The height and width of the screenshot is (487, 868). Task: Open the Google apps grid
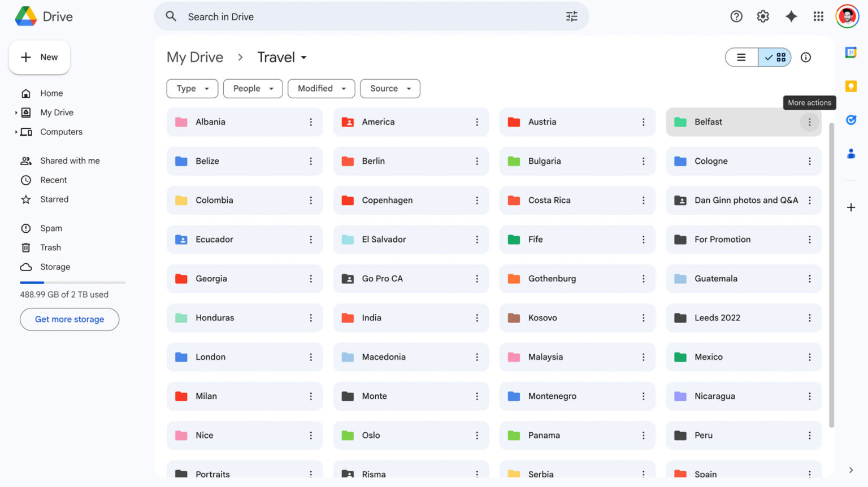coord(818,16)
